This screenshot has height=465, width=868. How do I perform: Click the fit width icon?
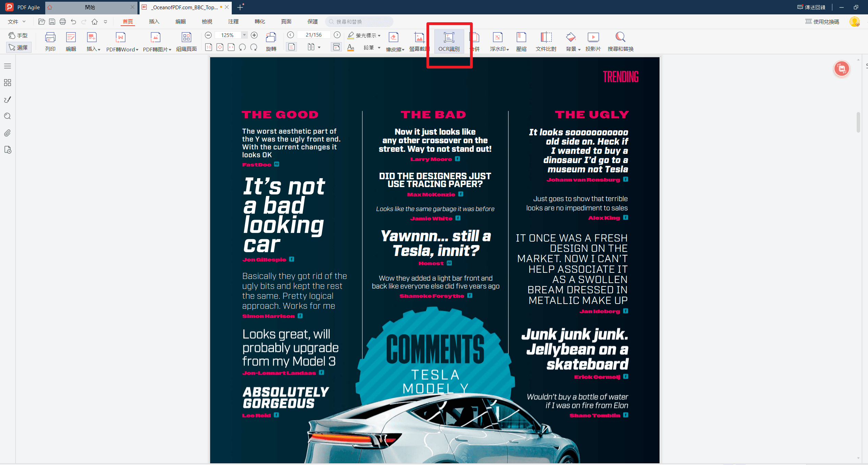(231, 47)
